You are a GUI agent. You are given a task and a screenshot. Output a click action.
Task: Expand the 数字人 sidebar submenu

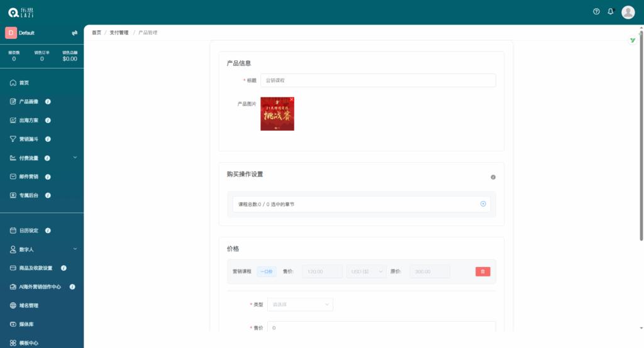75,249
